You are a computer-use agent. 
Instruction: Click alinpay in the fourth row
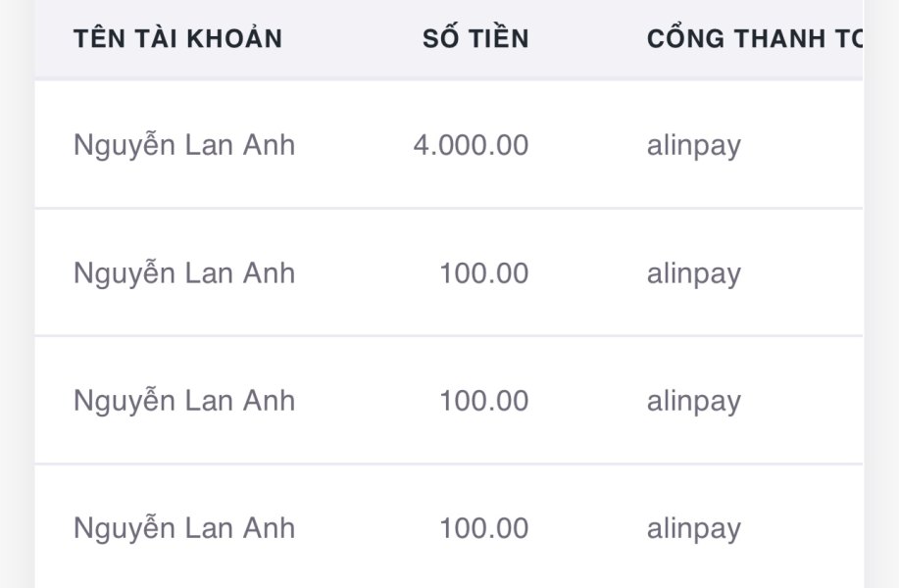pos(694,529)
